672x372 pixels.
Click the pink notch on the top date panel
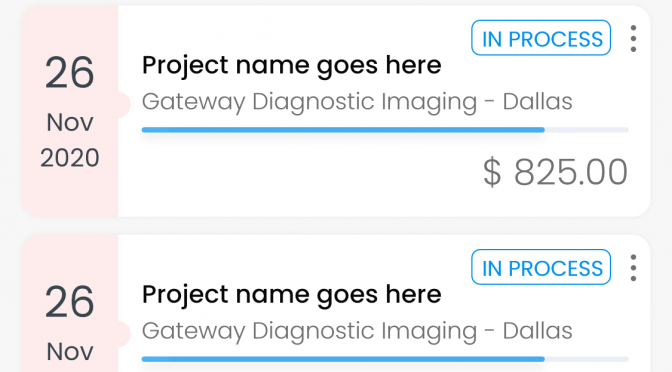(x=123, y=105)
